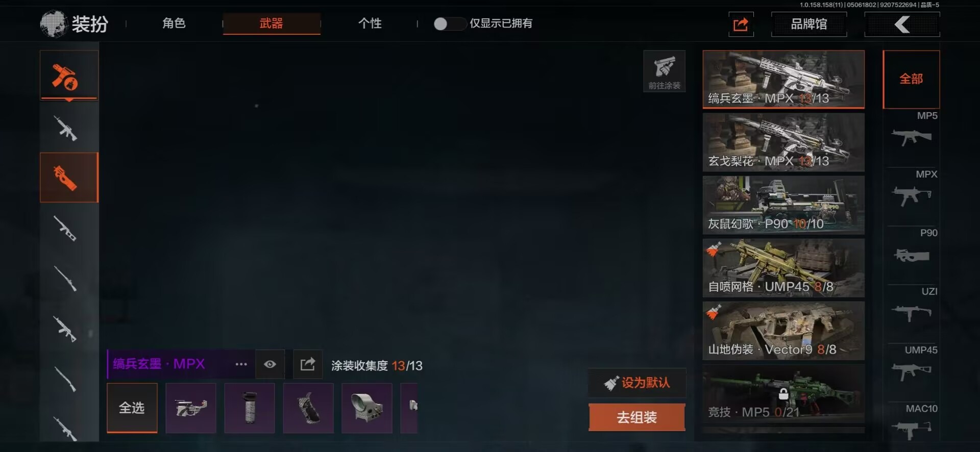This screenshot has height=452, width=980.
Task: Select the red dot sight attachment
Action: coord(366,408)
